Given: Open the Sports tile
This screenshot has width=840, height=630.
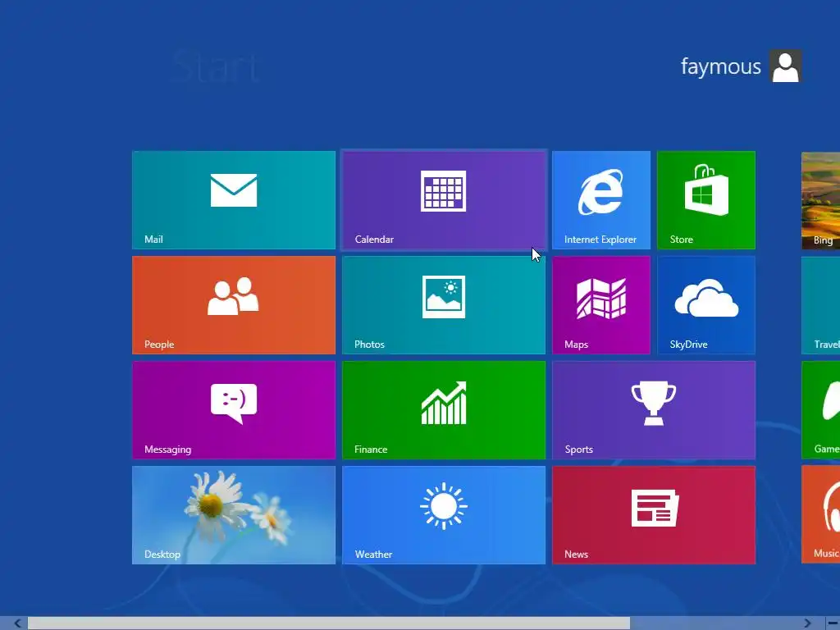Looking at the screenshot, I should [654, 410].
